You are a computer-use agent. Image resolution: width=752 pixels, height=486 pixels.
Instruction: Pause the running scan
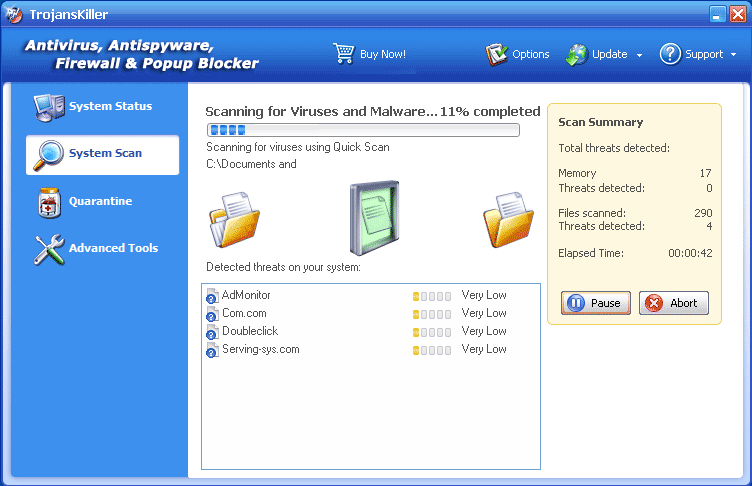595,303
